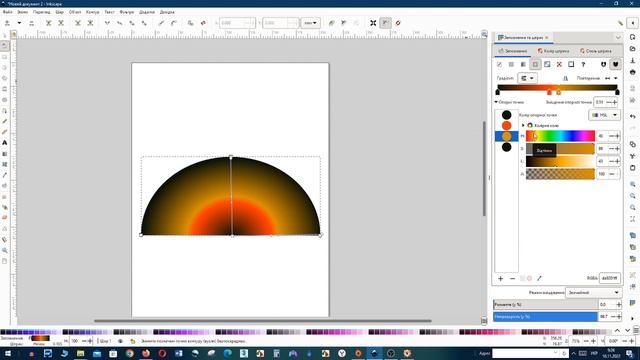Increase the stop offset with plus
This screenshot has height=360, width=640.
click(615, 102)
